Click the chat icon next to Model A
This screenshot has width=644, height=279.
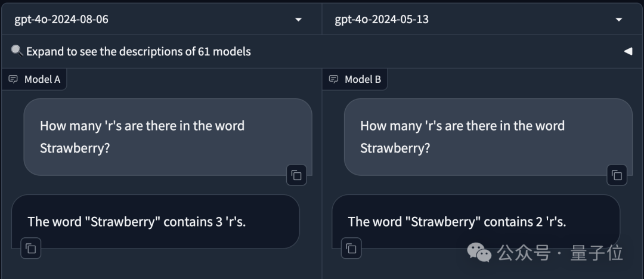pyautogui.click(x=13, y=79)
